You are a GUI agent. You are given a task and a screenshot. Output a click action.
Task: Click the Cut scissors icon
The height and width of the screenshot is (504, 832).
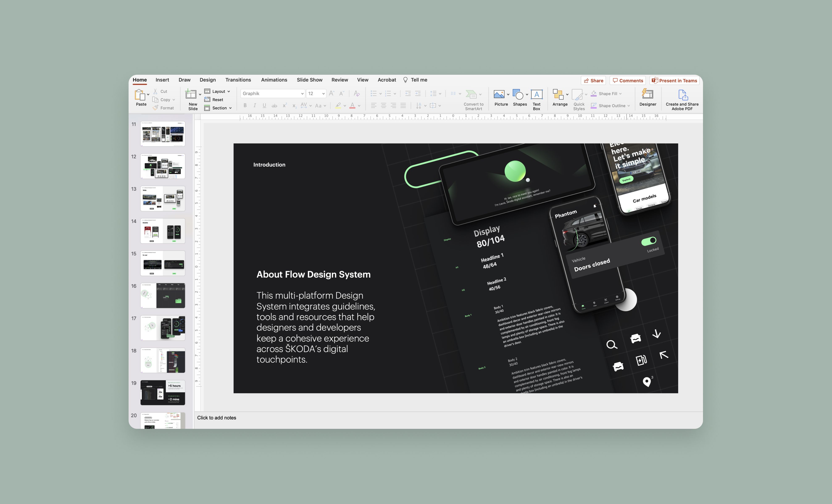(x=155, y=92)
